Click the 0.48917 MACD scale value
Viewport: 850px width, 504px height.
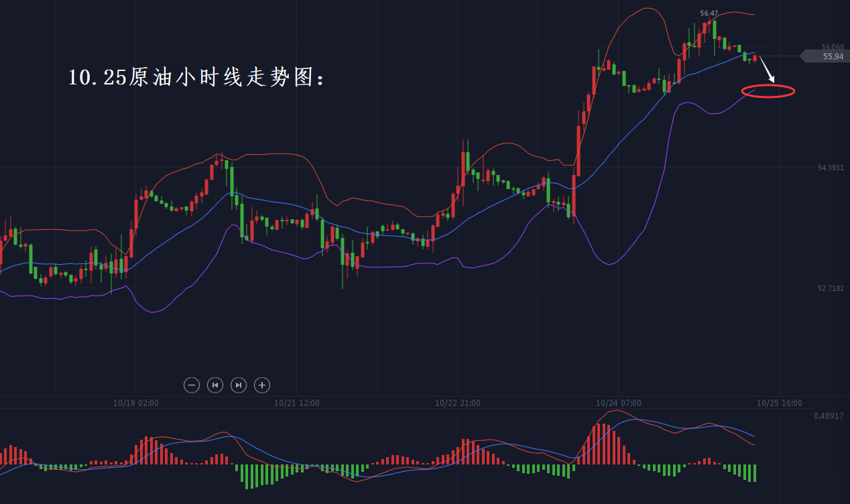(x=829, y=416)
